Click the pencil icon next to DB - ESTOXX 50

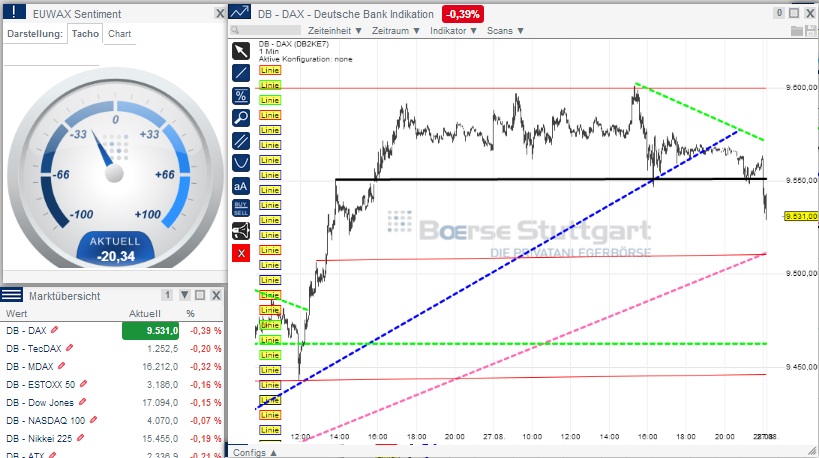pyautogui.click(x=83, y=384)
